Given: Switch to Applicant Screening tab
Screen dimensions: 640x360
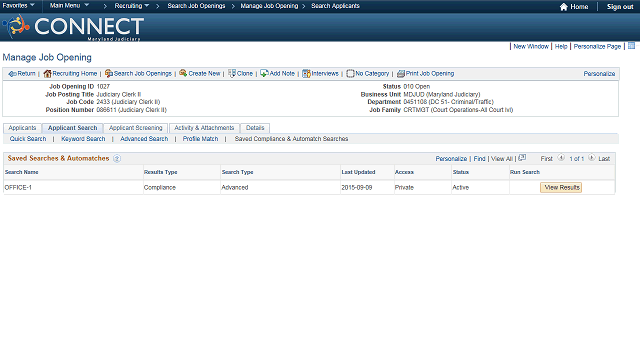Looking at the screenshot, I should [136, 128].
